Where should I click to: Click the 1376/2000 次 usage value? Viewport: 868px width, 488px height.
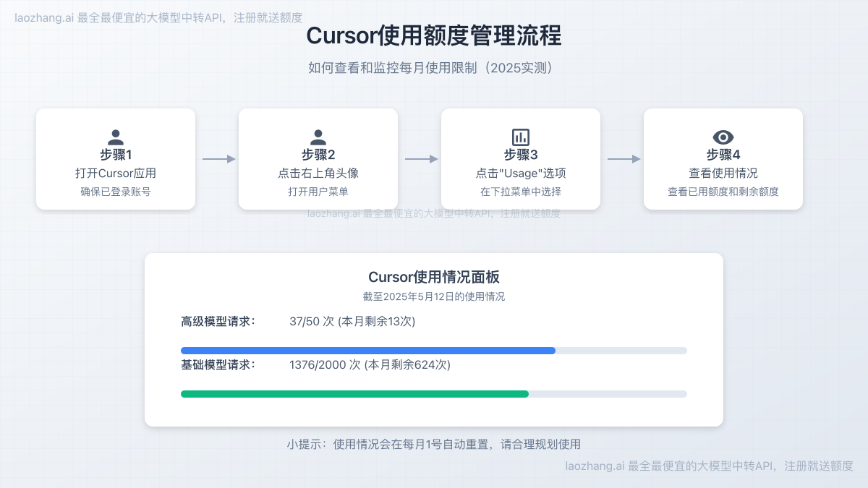pyautogui.click(x=370, y=364)
